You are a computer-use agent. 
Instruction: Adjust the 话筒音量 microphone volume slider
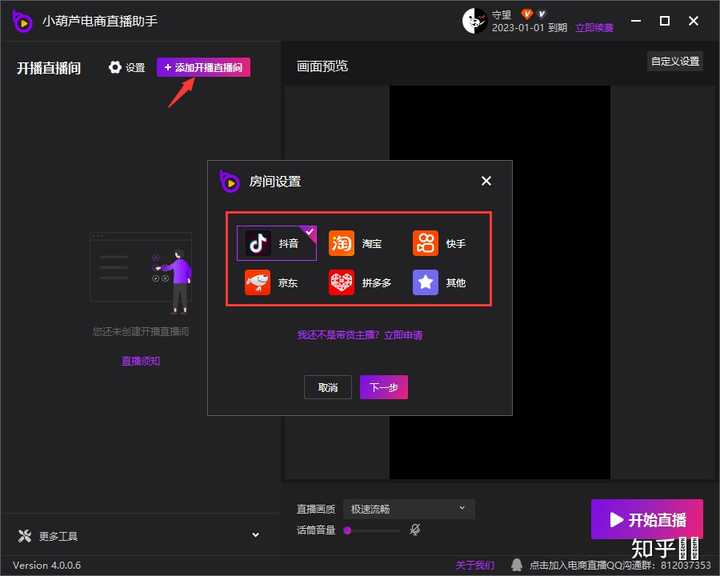coord(372,531)
